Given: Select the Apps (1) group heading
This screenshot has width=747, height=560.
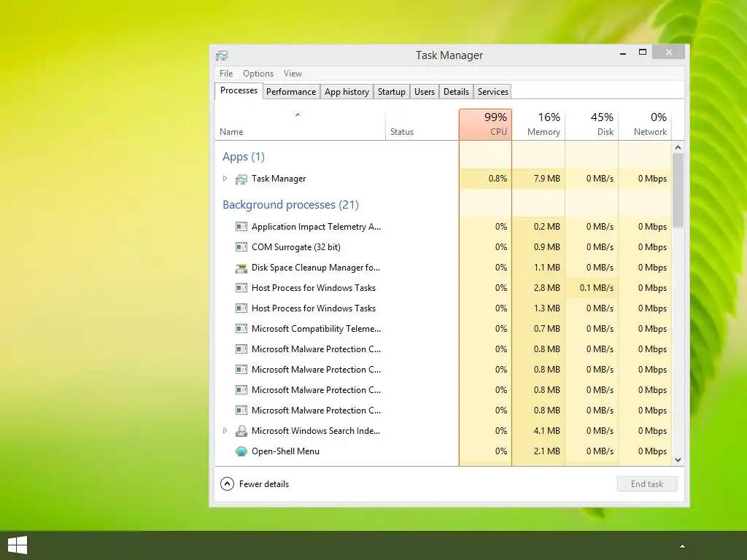Looking at the screenshot, I should pos(244,157).
